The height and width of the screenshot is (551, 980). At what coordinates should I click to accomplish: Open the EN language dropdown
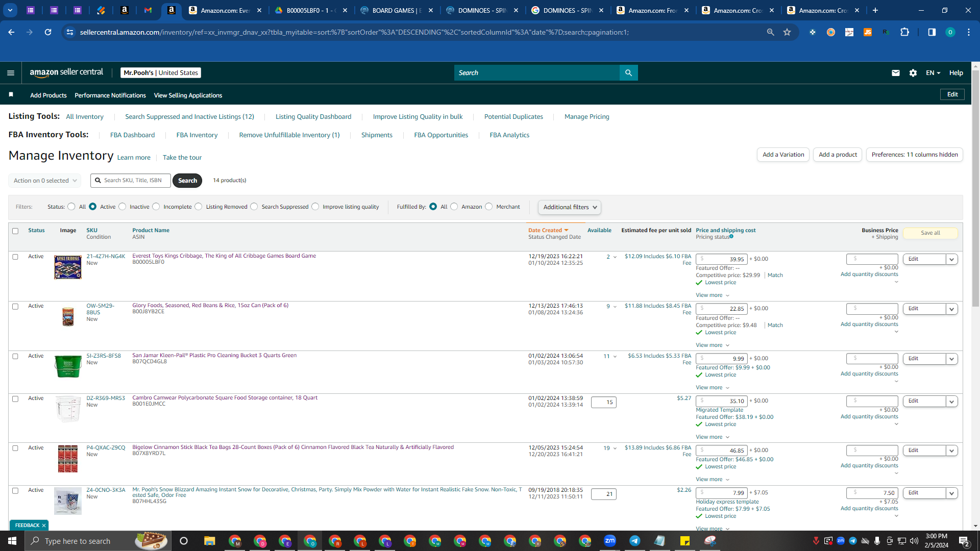coord(933,73)
